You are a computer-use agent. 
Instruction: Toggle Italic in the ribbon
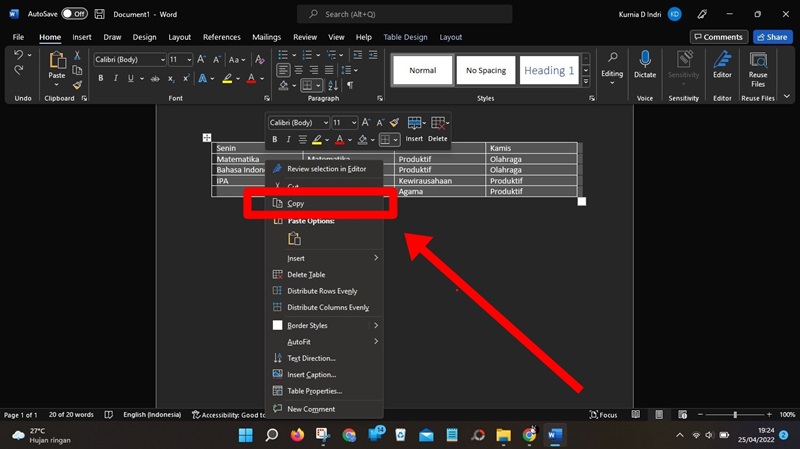116,79
